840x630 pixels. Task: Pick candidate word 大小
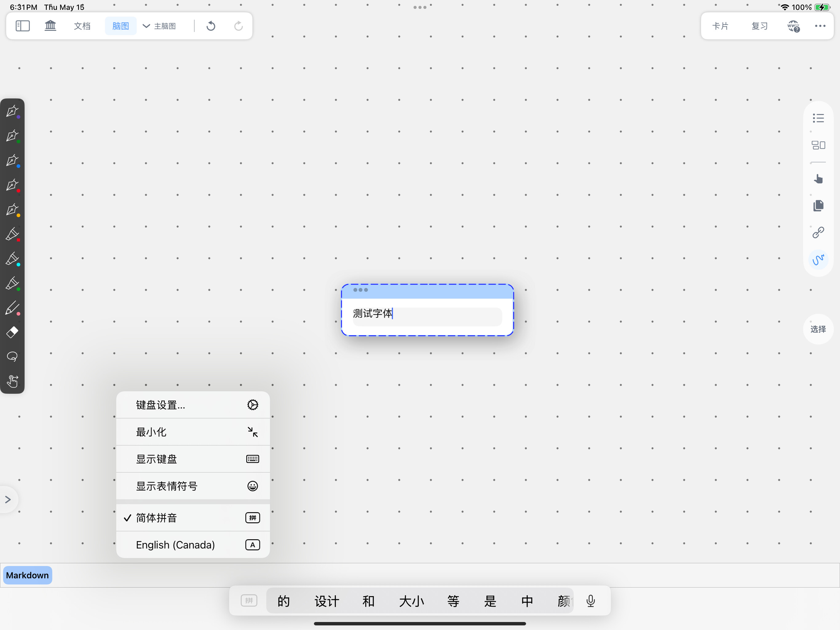click(x=411, y=601)
